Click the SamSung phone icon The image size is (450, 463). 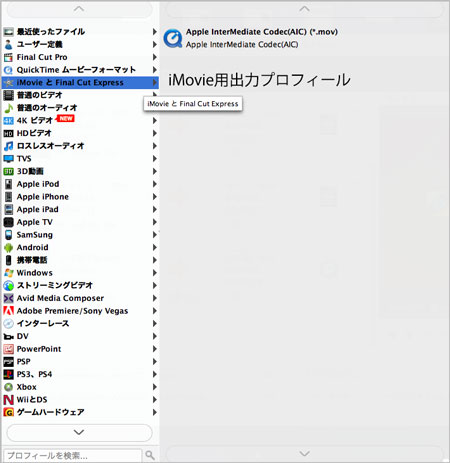[x=8, y=235]
